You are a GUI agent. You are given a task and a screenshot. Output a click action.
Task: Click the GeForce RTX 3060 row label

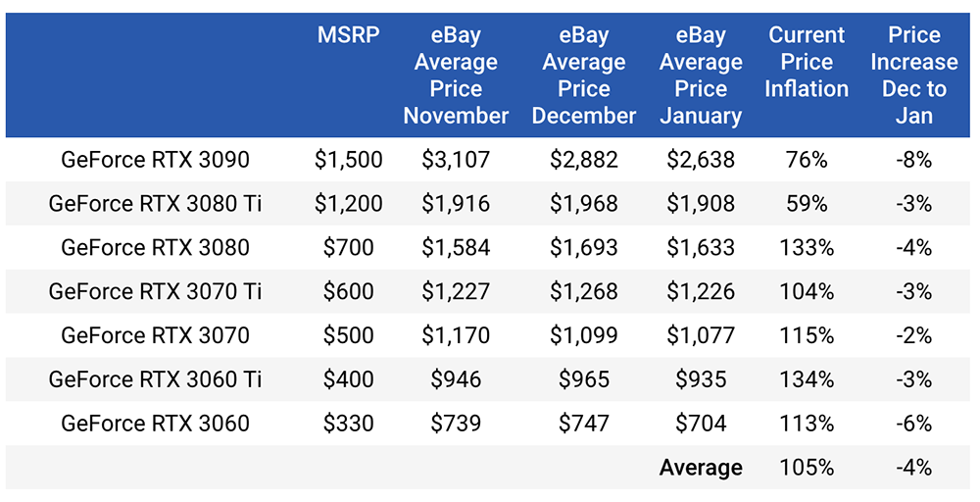pyautogui.click(x=155, y=424)
